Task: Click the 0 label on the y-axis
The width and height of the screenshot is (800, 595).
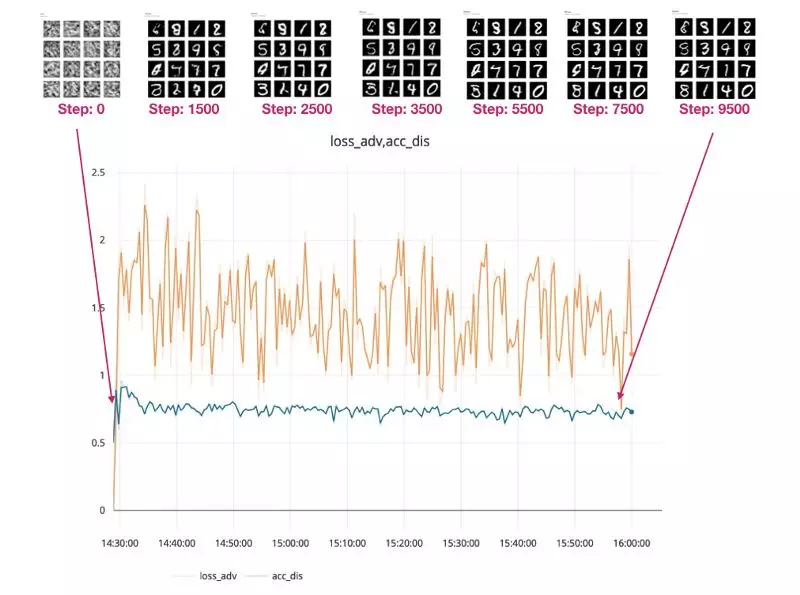Action: [101, 510]
